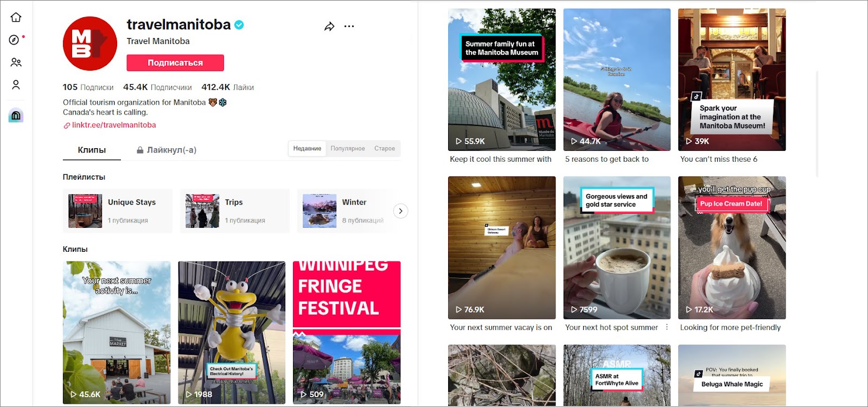Click caption 'Keep it cool this summer with'

(x=501, y=159)
